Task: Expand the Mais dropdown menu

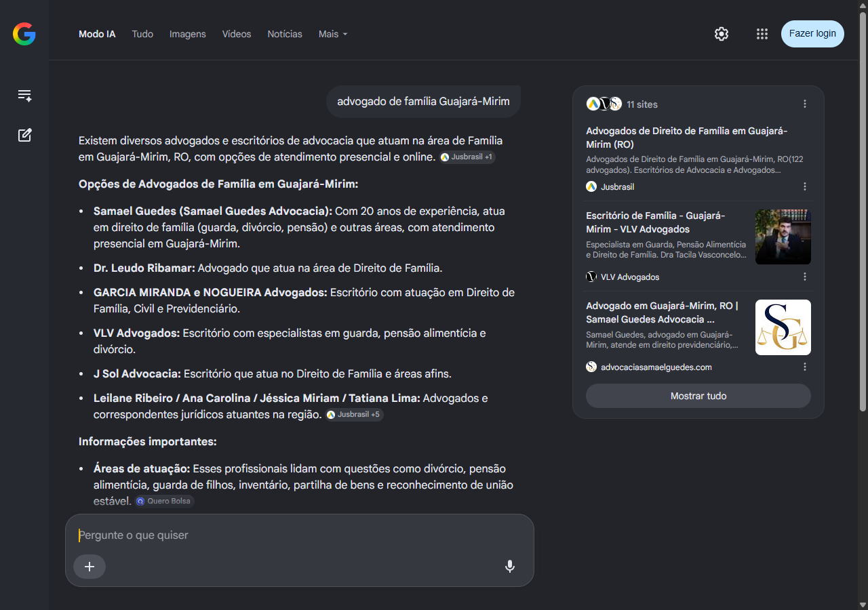Action: pos(333,34)
